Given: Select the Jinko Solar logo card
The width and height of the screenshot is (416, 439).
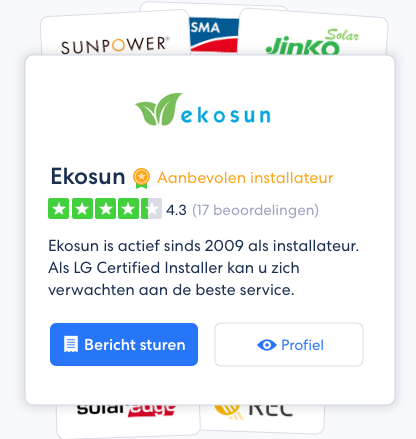Looking at the screenshot, I should 313,33.
